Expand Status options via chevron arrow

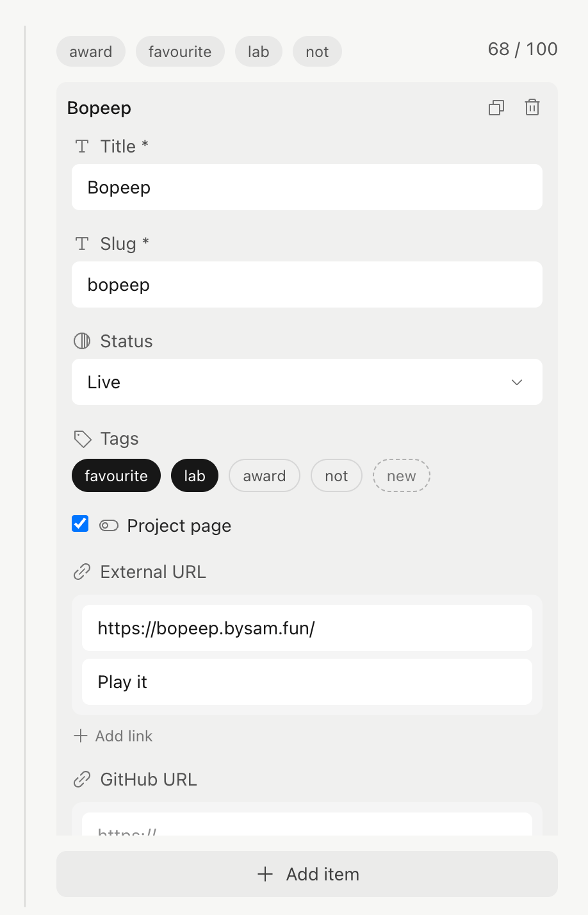[x=517, y=383]
